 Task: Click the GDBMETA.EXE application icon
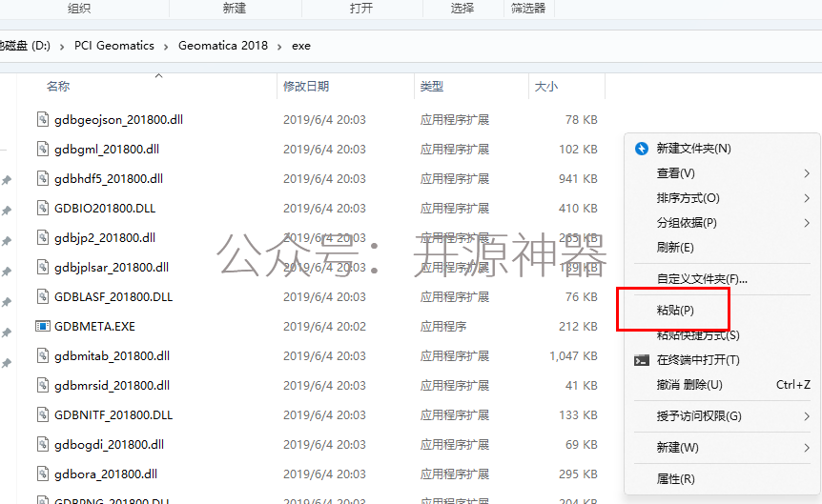tap(43, 327)
